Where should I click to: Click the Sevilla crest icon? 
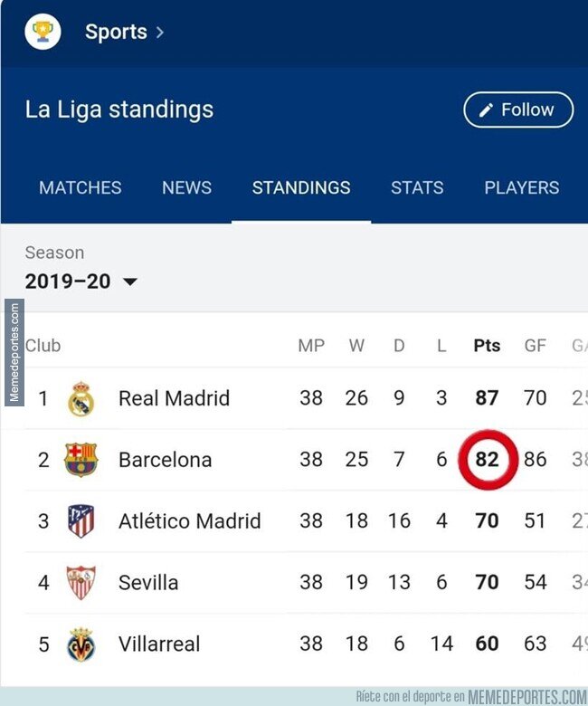click(81, 583)
